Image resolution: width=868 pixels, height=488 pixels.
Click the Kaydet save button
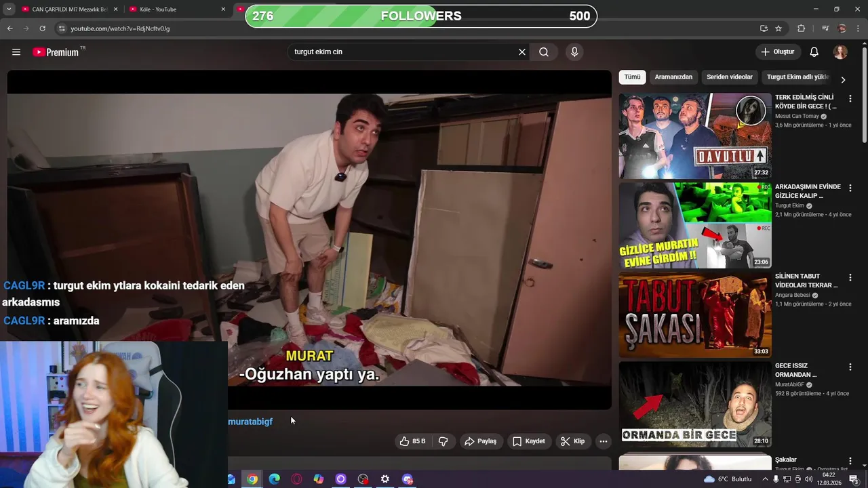[x=528, y=441]
